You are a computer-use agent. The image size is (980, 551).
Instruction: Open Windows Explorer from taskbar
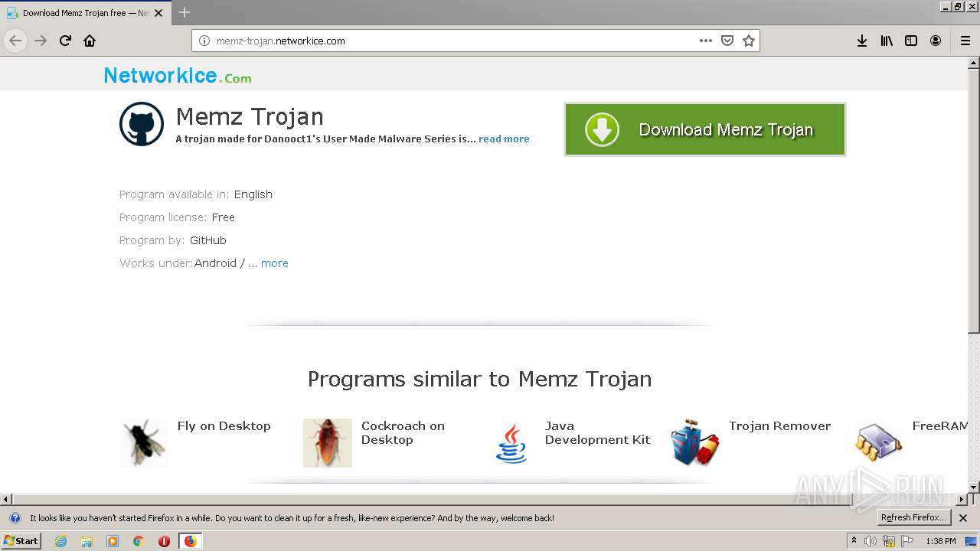pyautogui.click(x=87, y=541)
